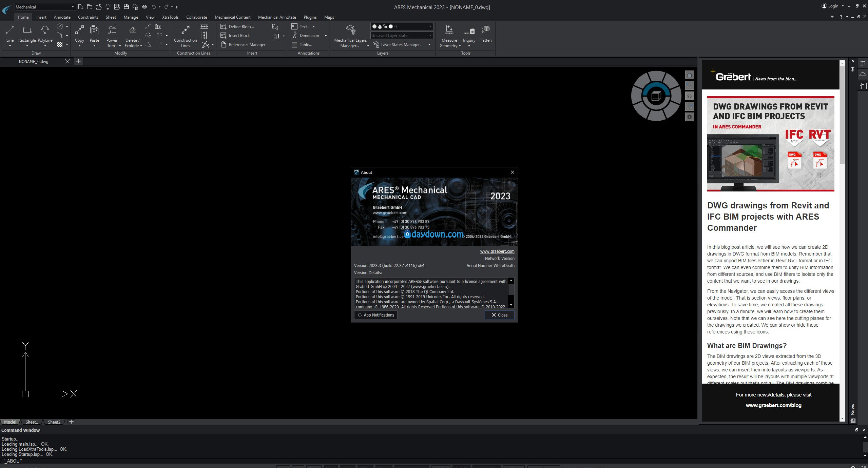The height and width of the screenshot is (468, 868).
Task: Rotate view counterclockwise in navigator
Action: [x=689, y=85]
